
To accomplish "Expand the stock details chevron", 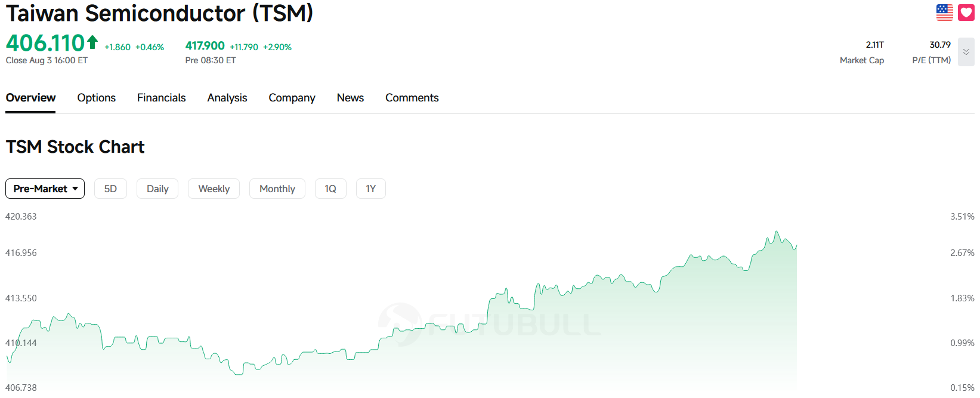I will tap(966, 52).
